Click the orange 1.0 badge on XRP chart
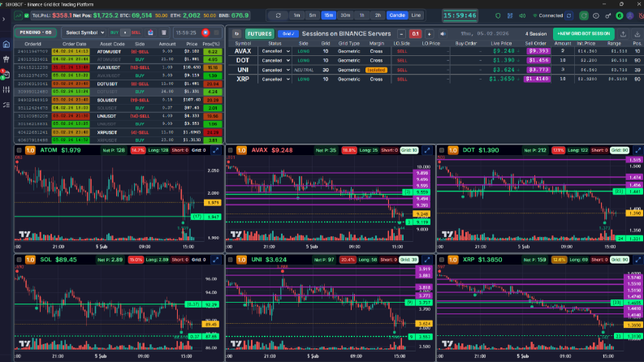The image size is (644, 362). coord(452,260)
